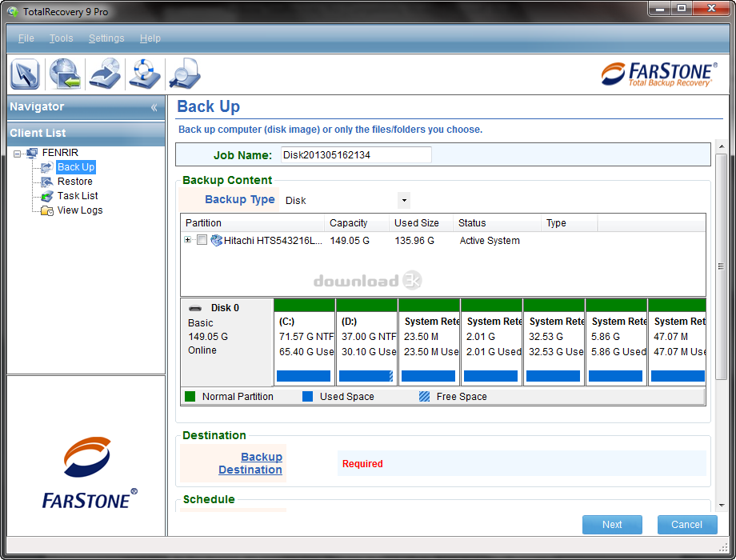Click the disc backup toolbar icon

click(x=104, y=74)
